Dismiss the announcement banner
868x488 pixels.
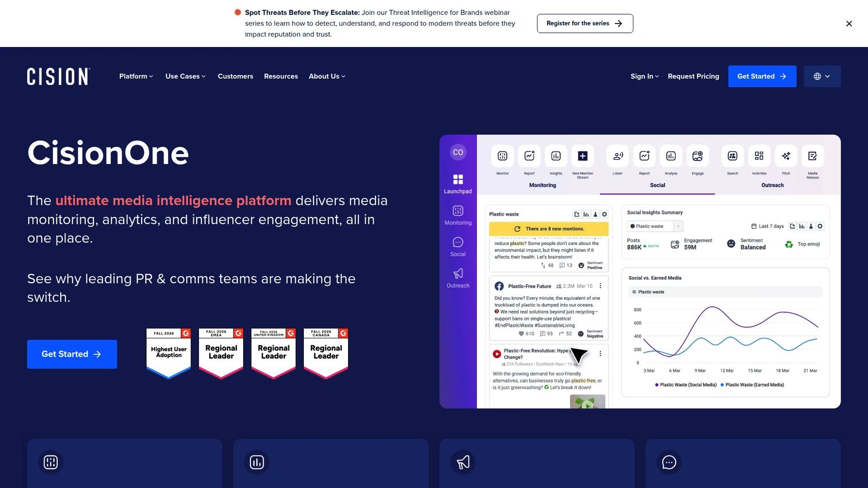click(849, 24)
